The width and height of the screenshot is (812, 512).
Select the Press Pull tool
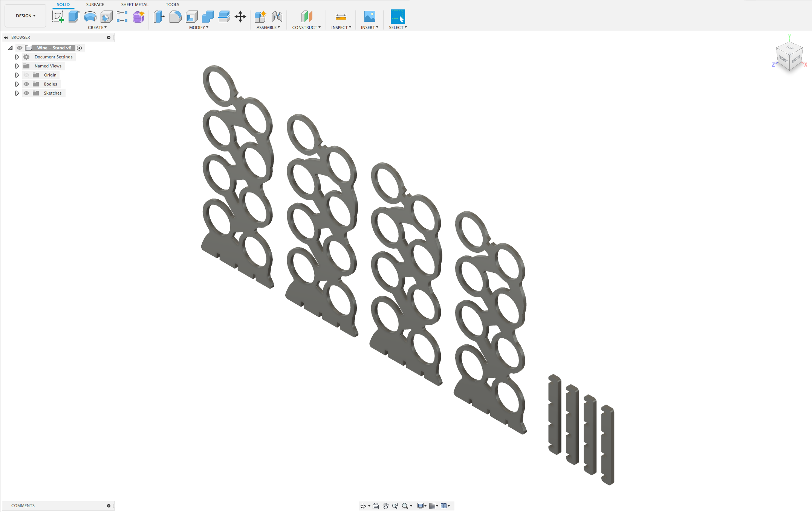(x=159, y=17)
